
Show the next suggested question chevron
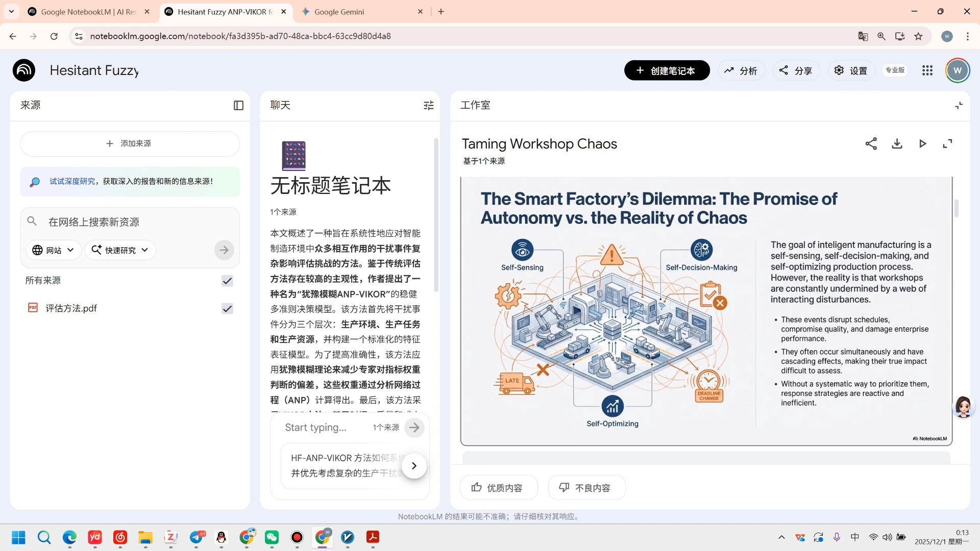point(414,465)
